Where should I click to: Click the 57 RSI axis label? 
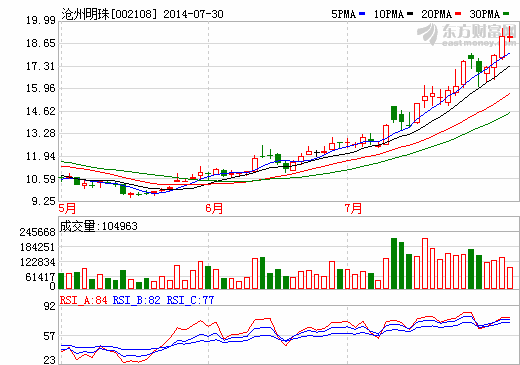(50, 337)
